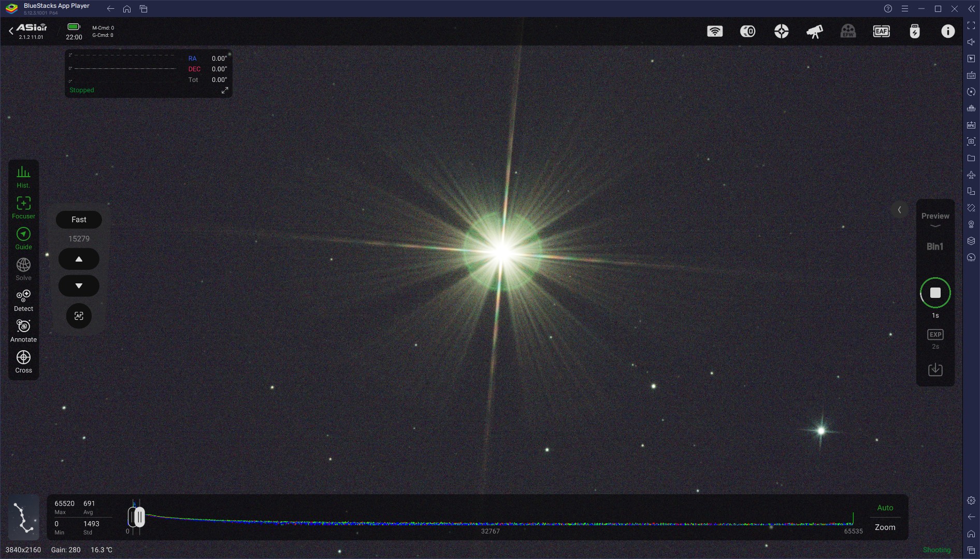Viewport: 980px width, 559px height.
Task: Open BlueStacks recent apps icon in title bar
Action: point(143,9)
